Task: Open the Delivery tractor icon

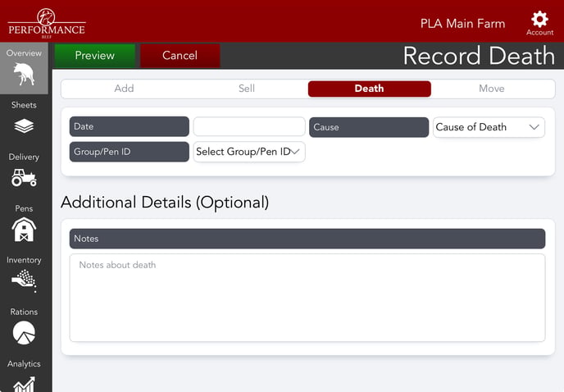Action: [x=25, y=177]
